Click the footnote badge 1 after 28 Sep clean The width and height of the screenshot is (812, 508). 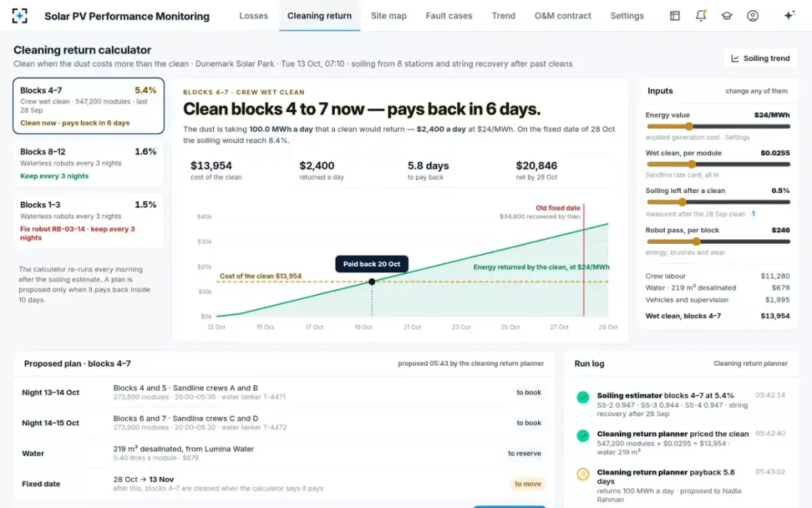click(753, 214)
